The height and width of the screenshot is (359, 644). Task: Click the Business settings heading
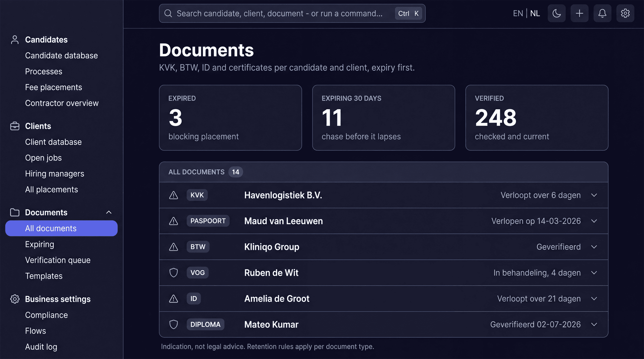(58, 299)
